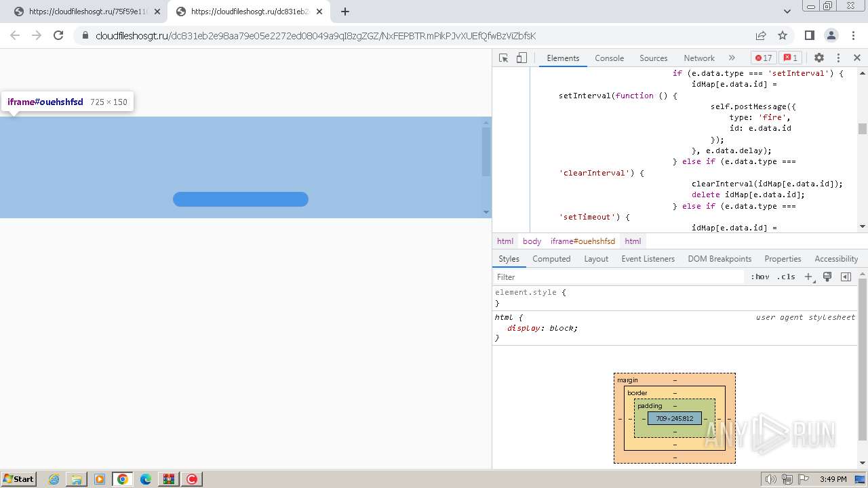Screen dimensions: 868x488
Task: Go forward in browser history
Action: [37, 35]
